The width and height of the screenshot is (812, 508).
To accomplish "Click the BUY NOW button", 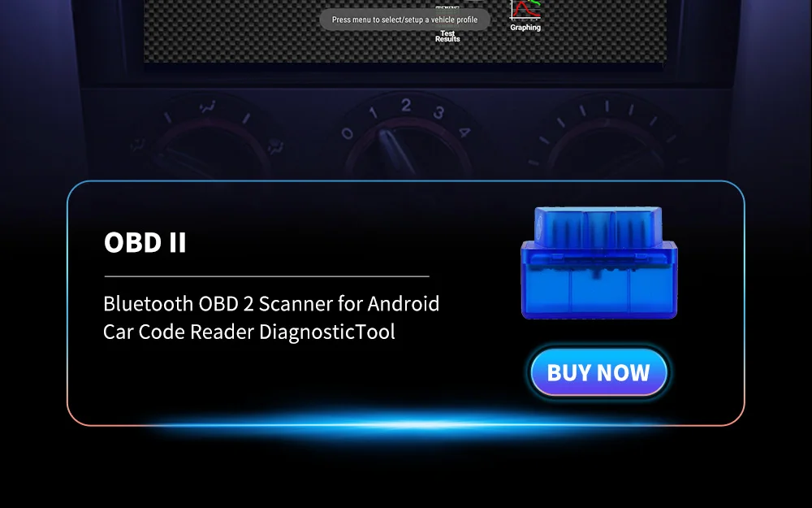I will (x=598, y=372).
